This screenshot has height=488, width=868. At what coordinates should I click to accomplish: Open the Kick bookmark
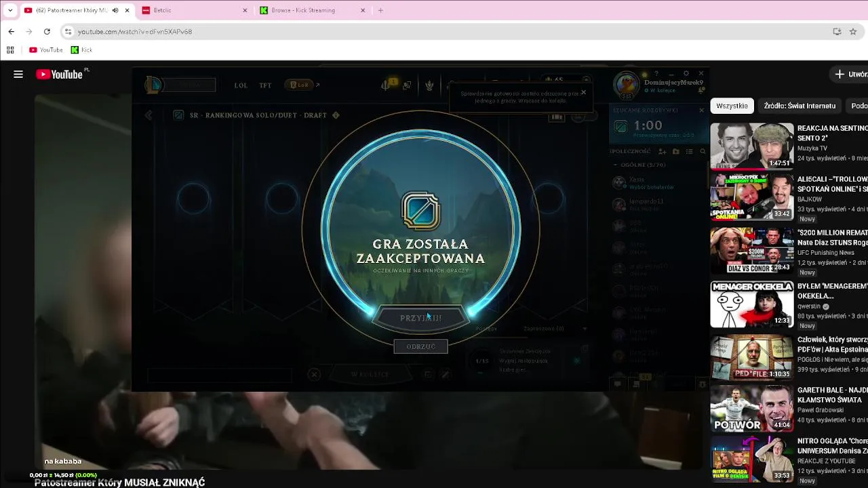81,49
